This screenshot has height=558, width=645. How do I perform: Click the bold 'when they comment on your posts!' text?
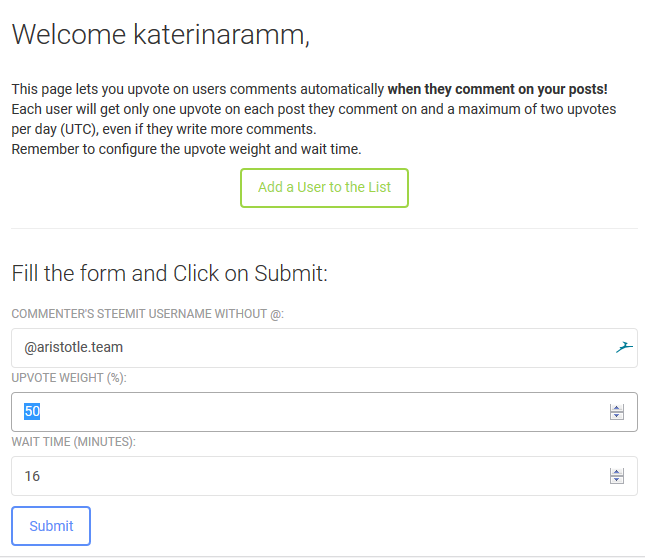pos(498,89)
